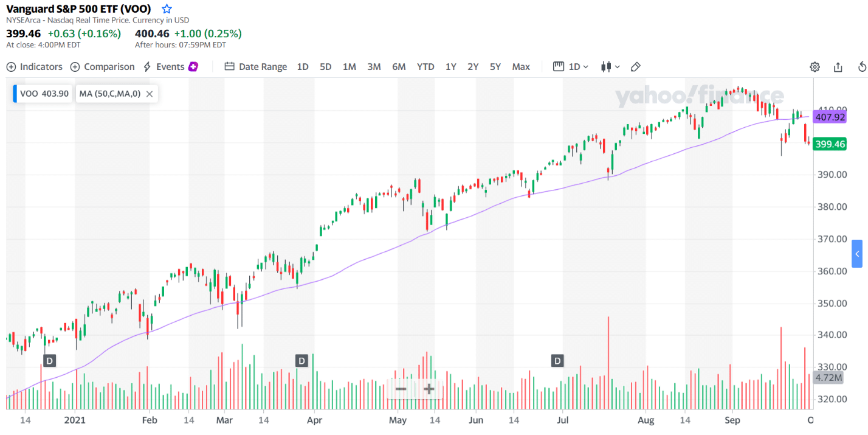868x435 pixels.
Task: Click the share chart icon
Action: pyautogui.click(x=838, y=67)
